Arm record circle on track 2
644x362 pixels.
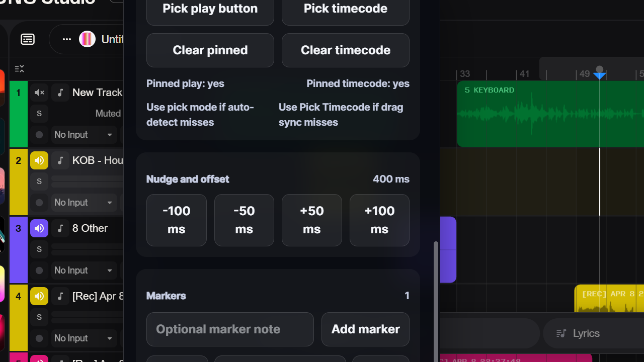(x=39, y=203)
